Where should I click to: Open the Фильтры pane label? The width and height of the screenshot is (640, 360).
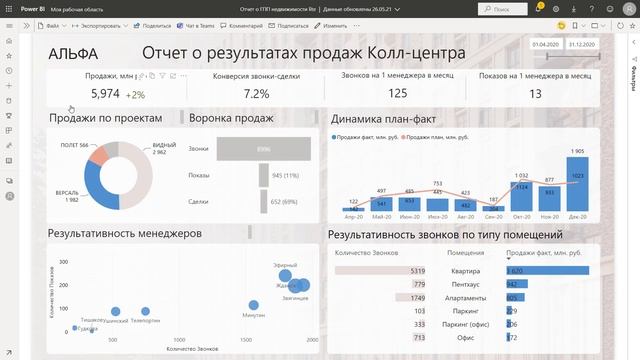(633, 78)
